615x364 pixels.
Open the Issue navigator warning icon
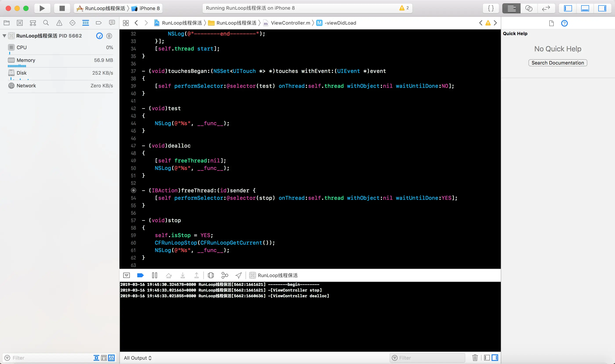(59, 23)
